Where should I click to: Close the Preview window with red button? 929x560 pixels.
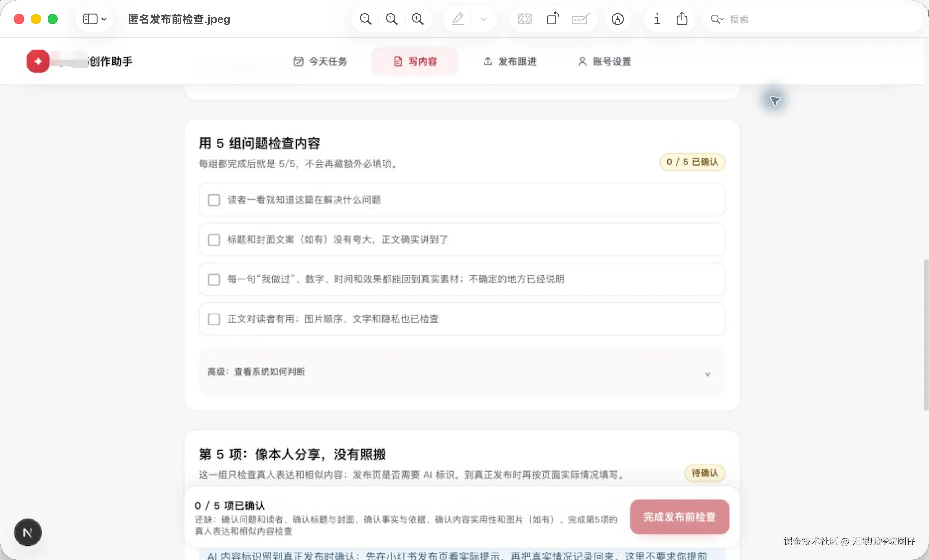[19, 19]
